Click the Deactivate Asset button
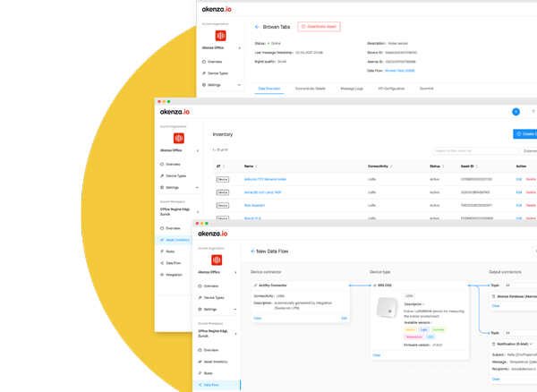This screenshot has width=537, height=392. click(319, 27)
